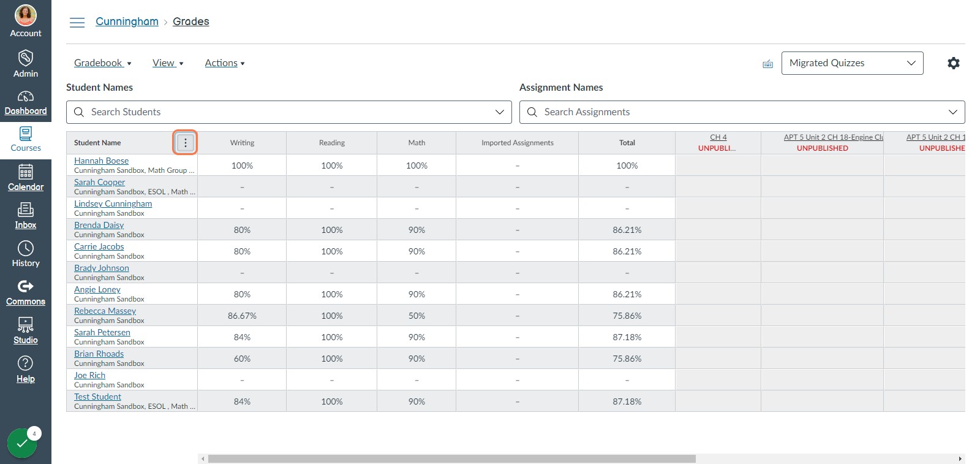Focus the Search Assignments field

pos(742,112)
